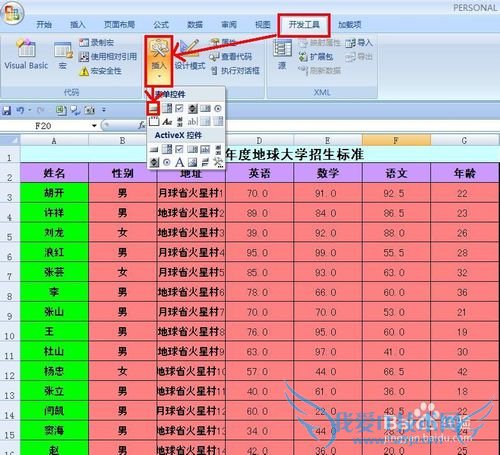Select the ActiveX Command Button icon
The width and height of the screenshot is (500, 455).
click(153, 149)
